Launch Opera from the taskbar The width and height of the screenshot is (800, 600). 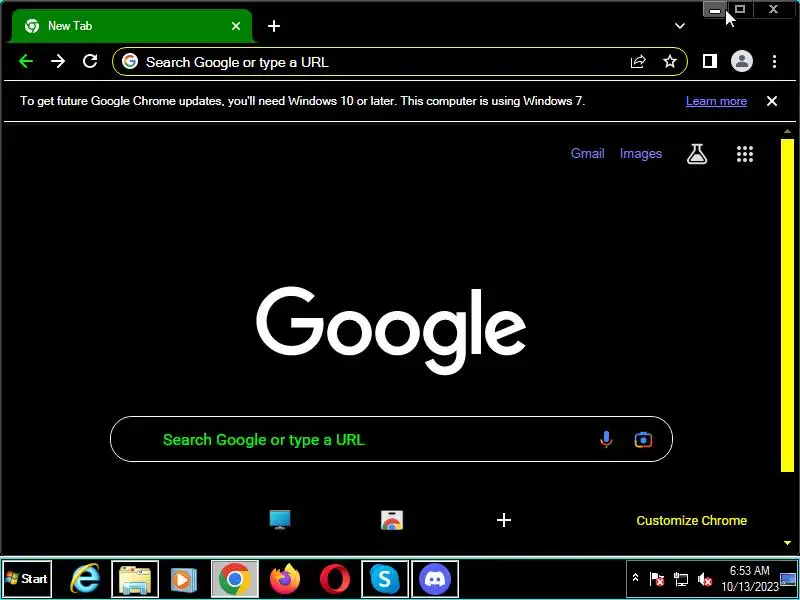335,579
